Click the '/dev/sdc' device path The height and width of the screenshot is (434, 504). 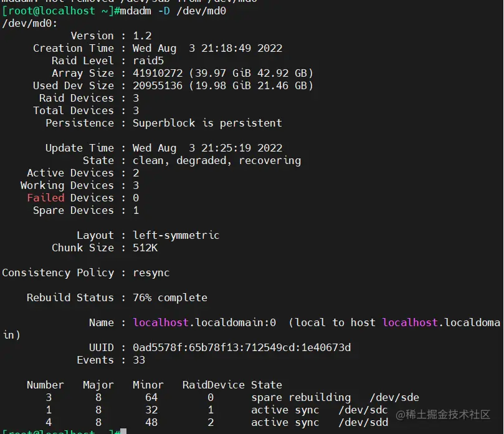363,410
